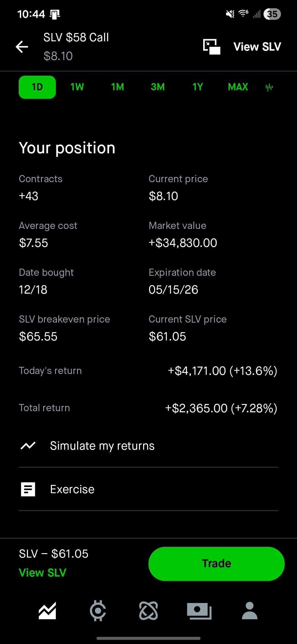Tap the green View SLV link
Image resolution: width=297 pixels, height=644 pixels.
(43, 572)
